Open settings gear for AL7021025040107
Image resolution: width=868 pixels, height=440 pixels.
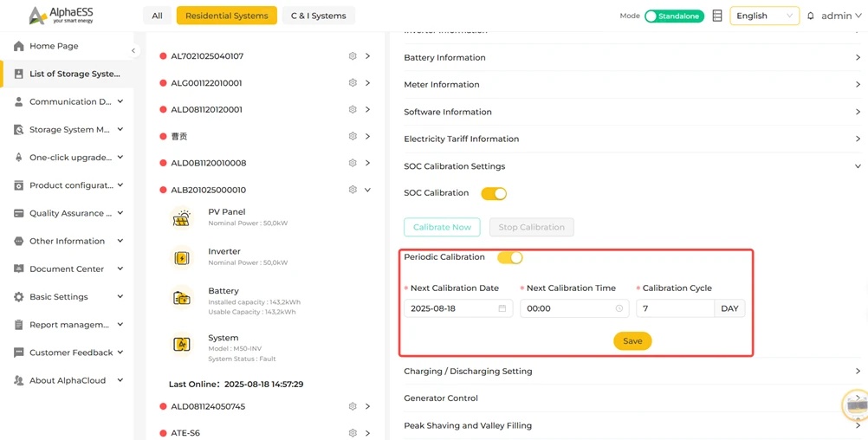tap(352, 56)
